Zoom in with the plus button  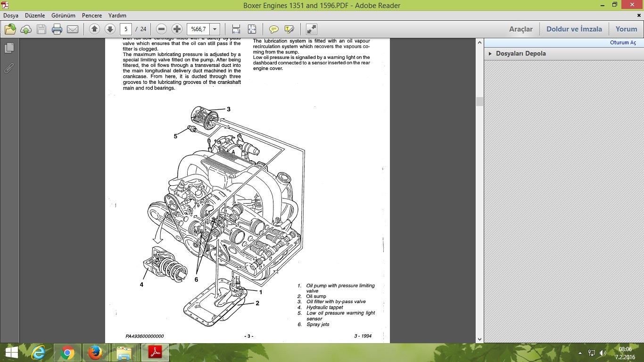tap(177, 29)
